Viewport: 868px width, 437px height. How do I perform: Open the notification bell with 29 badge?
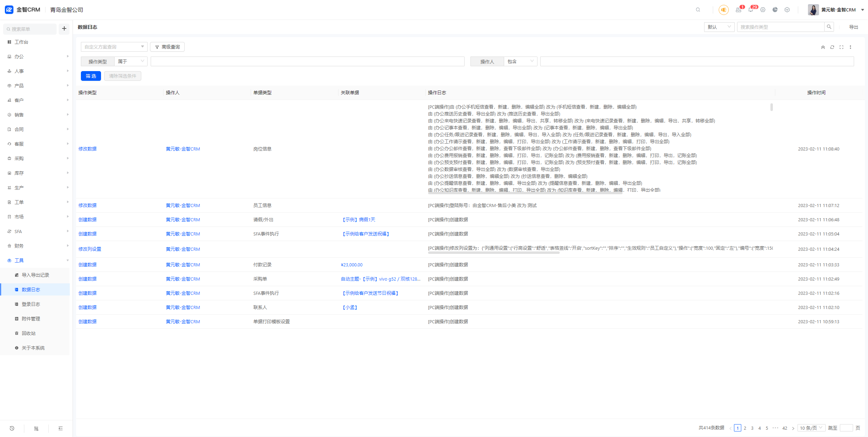point(751,10)
